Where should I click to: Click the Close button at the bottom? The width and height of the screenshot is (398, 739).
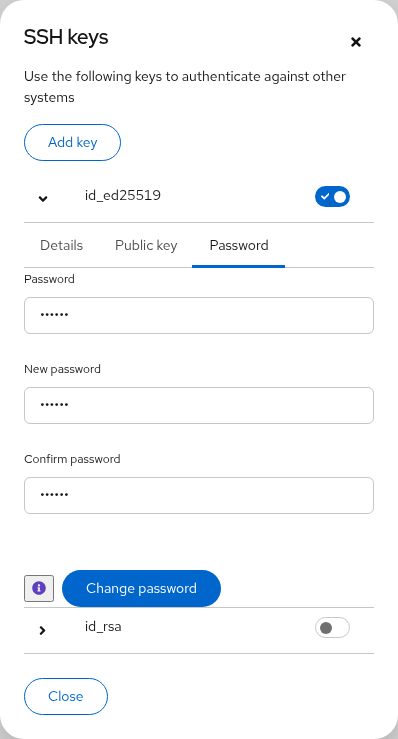click(66, 697)
